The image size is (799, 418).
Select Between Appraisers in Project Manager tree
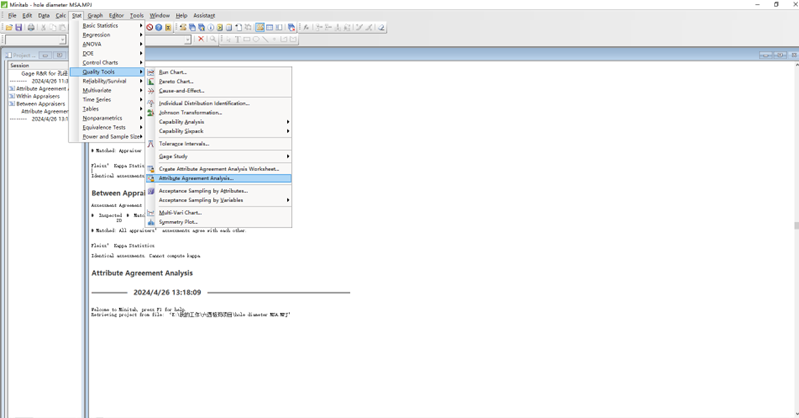[x=40, y=103]
